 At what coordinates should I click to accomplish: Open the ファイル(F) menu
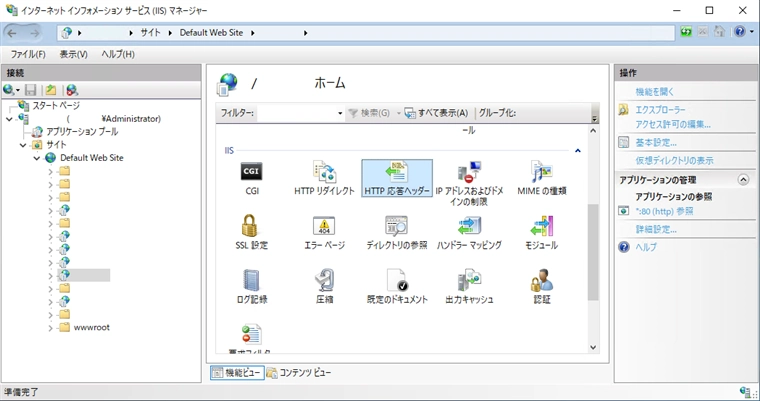tap(28, 54)
